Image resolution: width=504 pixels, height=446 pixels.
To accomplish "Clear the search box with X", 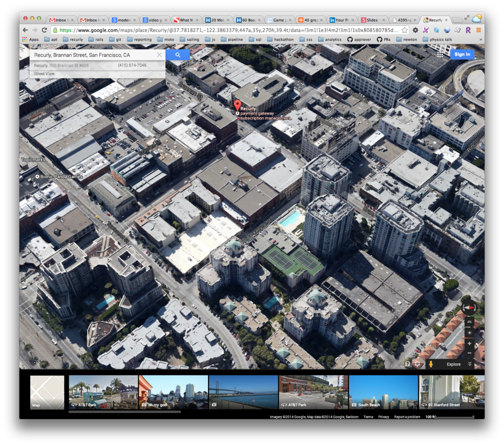I will pos(159,55).
